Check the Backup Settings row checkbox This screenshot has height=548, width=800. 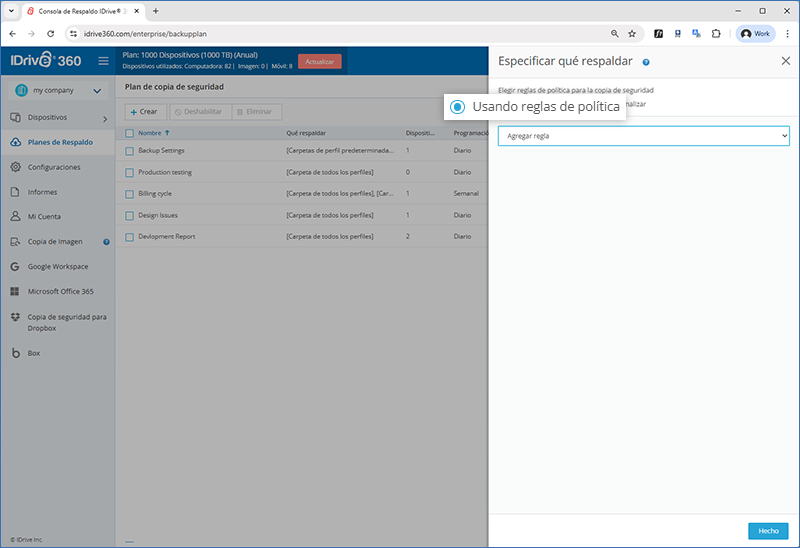129,151
